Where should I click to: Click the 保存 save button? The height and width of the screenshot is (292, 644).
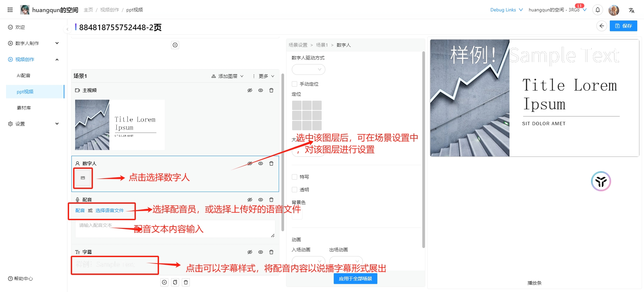pyautogui.click(x=624, y=26)
